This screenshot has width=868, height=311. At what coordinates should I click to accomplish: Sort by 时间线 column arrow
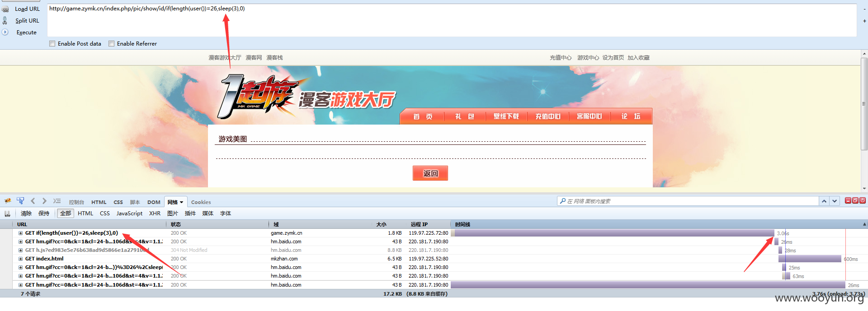click(864, 224)
